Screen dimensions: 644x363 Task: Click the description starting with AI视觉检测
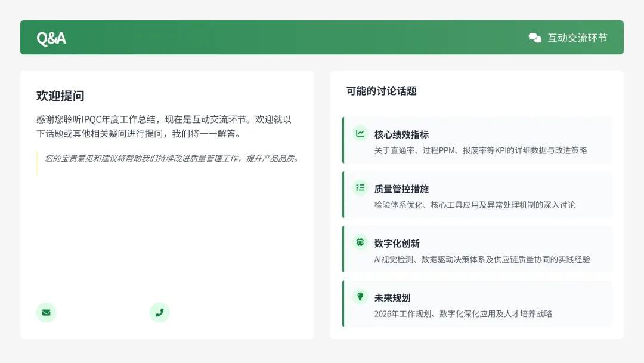(482, 259)
